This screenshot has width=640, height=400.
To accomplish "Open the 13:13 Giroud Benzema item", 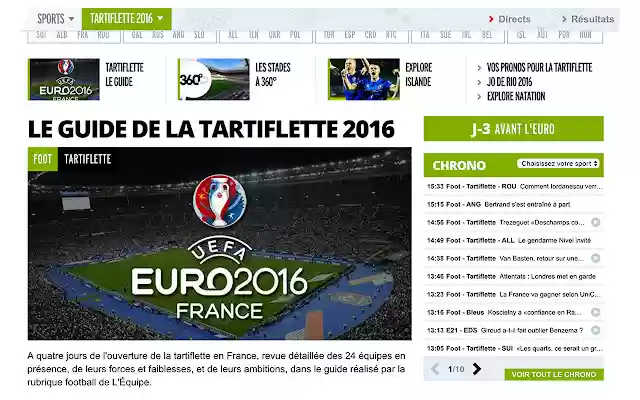I will 506,330.
